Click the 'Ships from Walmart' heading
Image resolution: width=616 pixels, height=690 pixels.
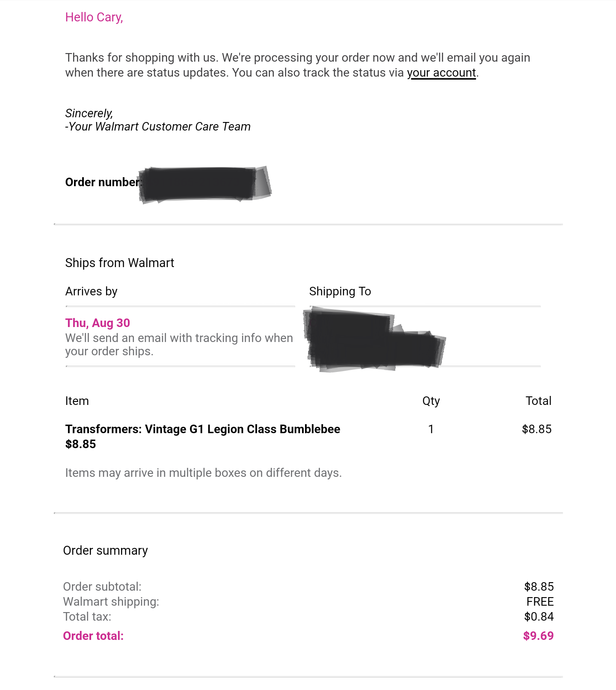(x=120, y=263)
